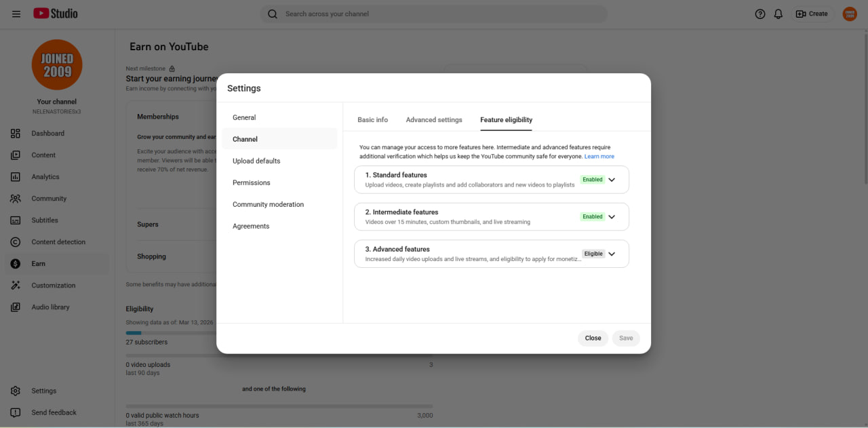
Task: Click the Community sidebar icon
Action: [16, 199]
